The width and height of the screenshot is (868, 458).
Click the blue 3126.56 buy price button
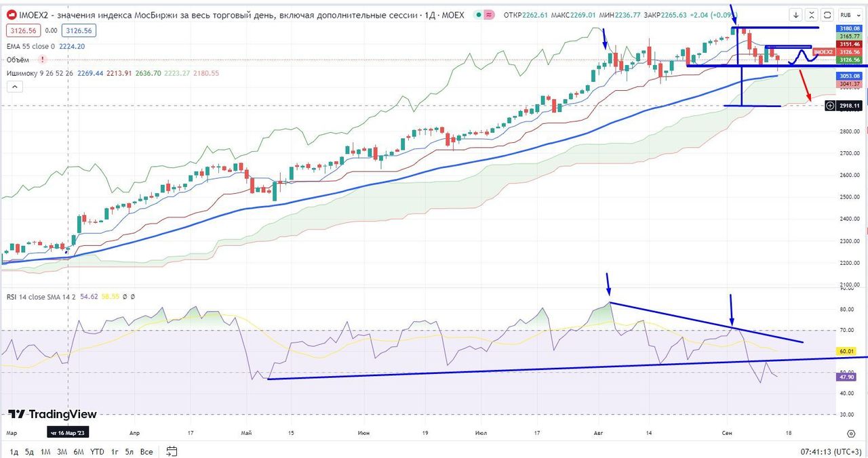tap(77, 30)
